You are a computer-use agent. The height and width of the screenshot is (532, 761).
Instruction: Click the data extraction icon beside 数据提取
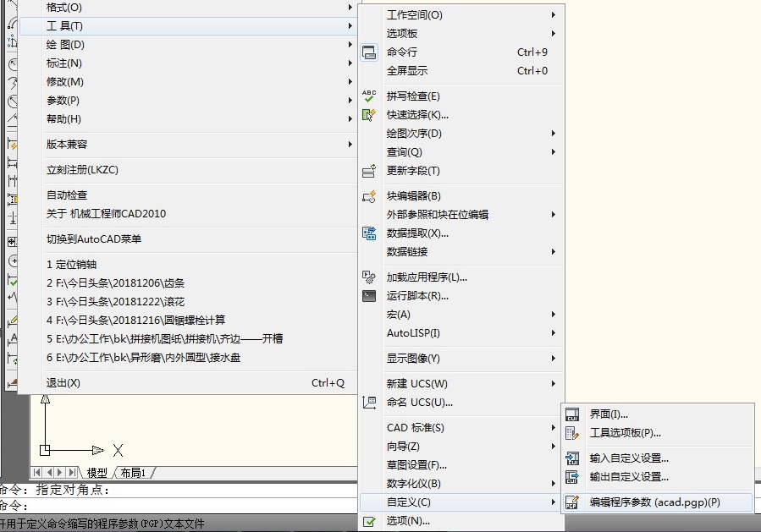click(x=369, y=233)
